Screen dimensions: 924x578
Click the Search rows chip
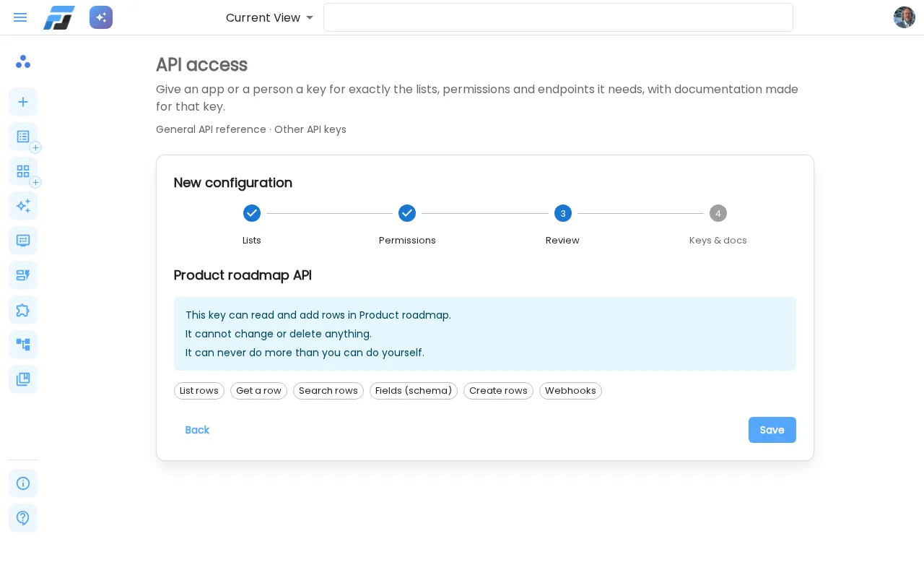pyautogui.click(x=328, y=391)
